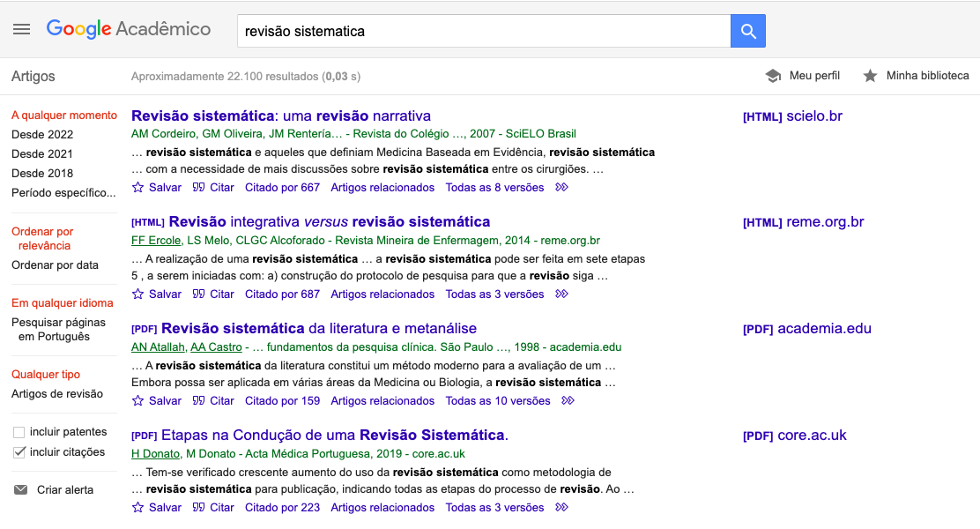This screenshot has height=529, width=980.
Task: Select Ordenar por data
Action: coord(55,265)
